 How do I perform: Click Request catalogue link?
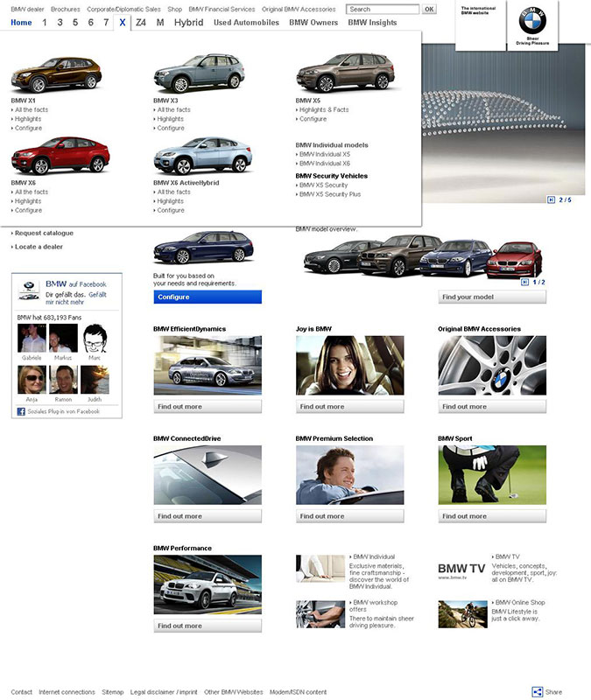tap(44, 233)
